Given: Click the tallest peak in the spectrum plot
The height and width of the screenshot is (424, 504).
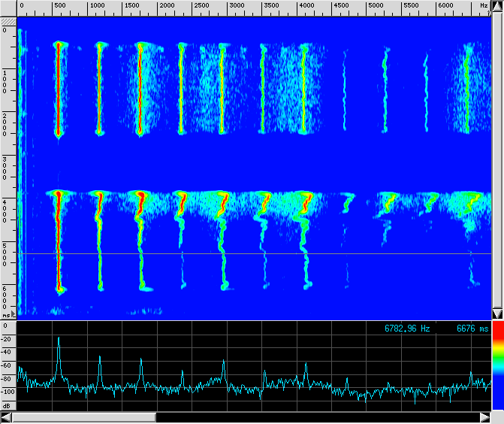Looking at the screenshot, I should point(59,339).
